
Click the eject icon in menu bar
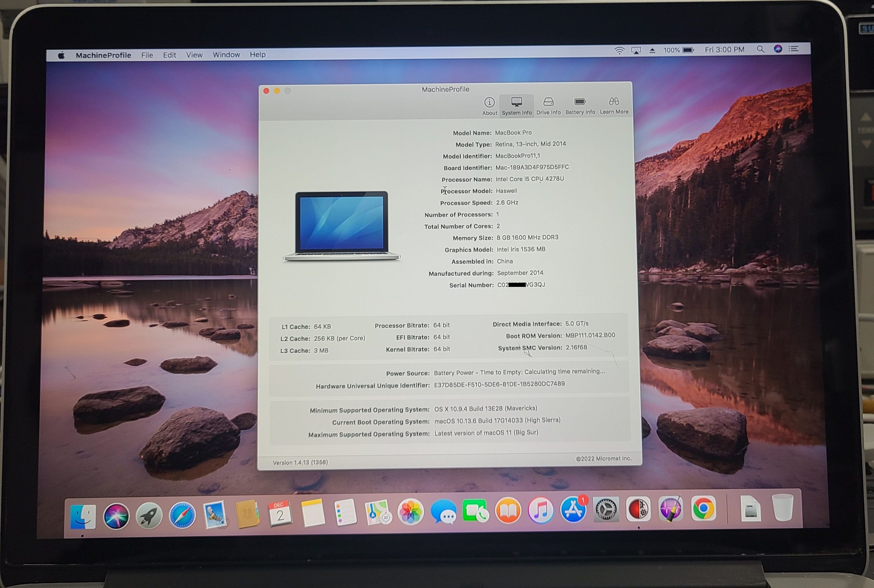(x=652, y=50)
